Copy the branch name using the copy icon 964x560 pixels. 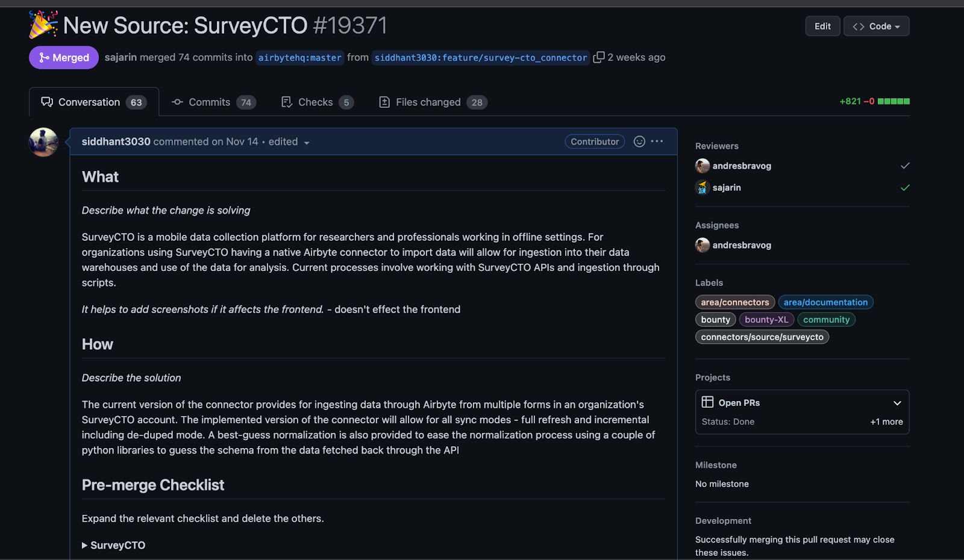click(598, 57)
